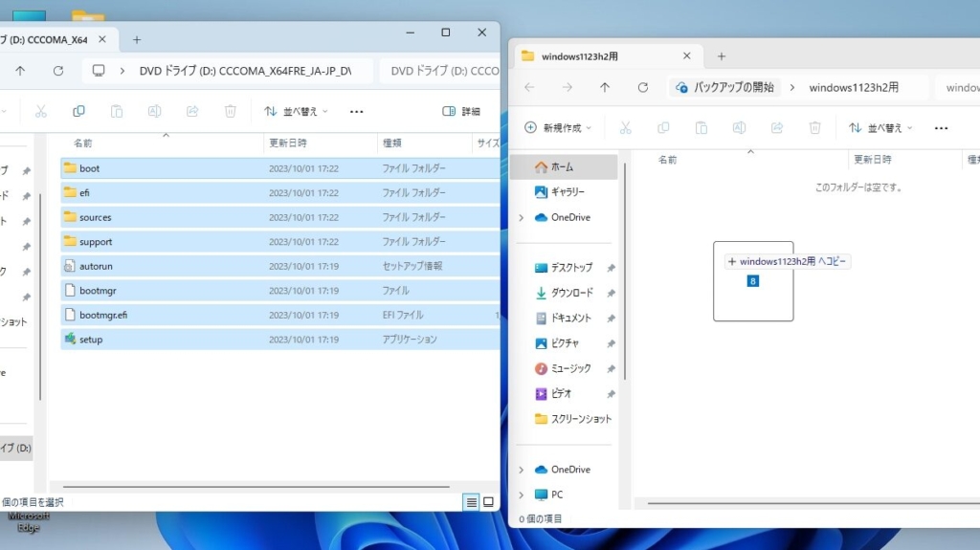
Task: Select the sources folder
Action: point(280,217)
